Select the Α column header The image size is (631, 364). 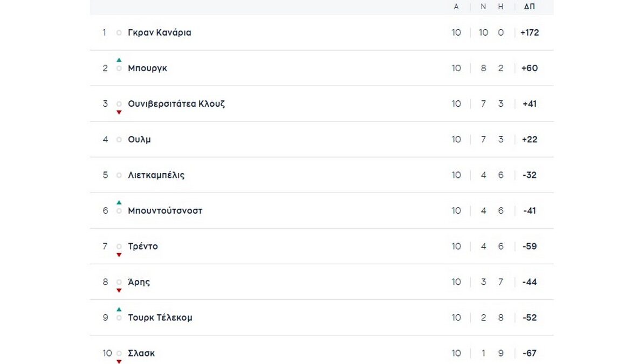pos(456,7)
